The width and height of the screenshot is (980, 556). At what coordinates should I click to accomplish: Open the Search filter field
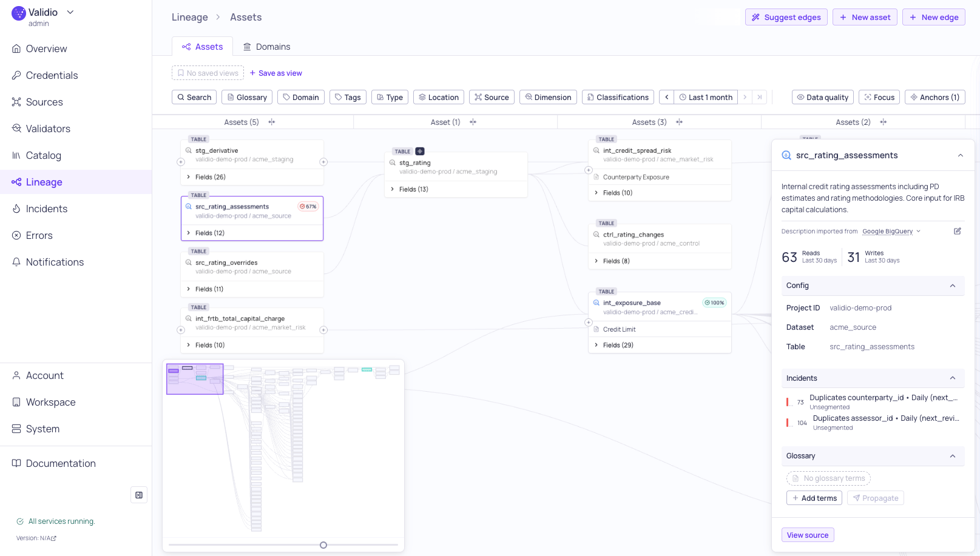[194, 97]
